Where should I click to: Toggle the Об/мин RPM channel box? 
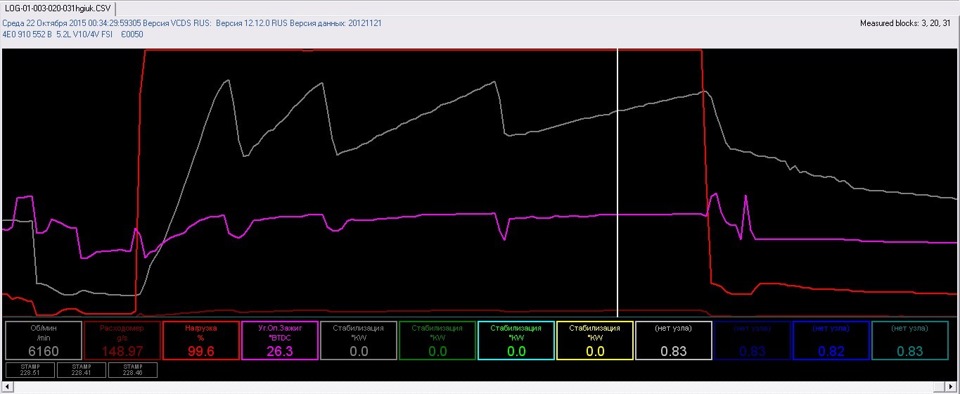[x=43, y=340]
